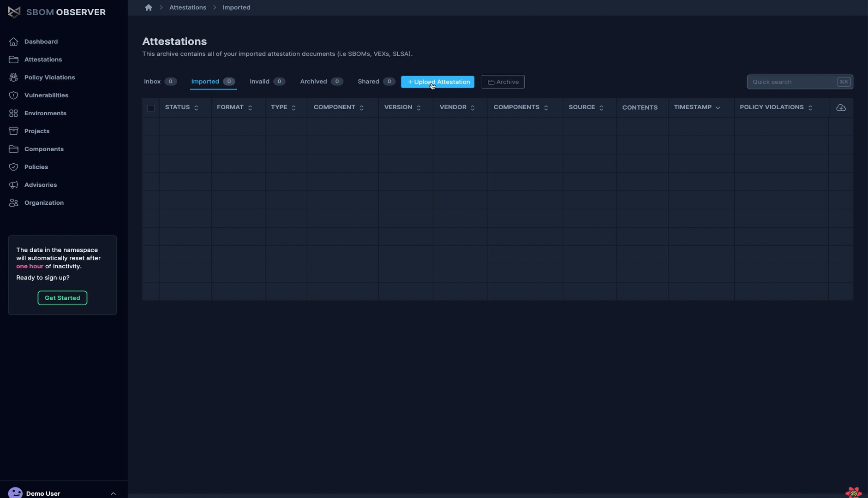Click the Attestations folder icon in sidebar

13,59
